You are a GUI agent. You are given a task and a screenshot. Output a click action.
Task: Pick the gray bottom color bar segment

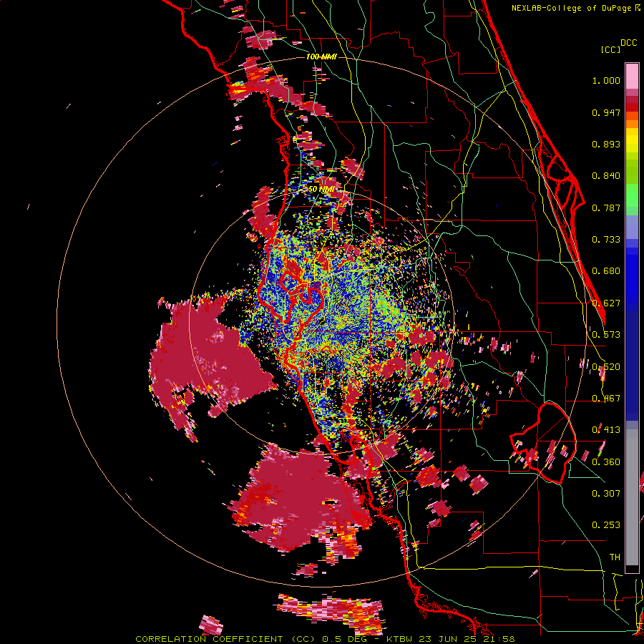click(x=632, y=497)
